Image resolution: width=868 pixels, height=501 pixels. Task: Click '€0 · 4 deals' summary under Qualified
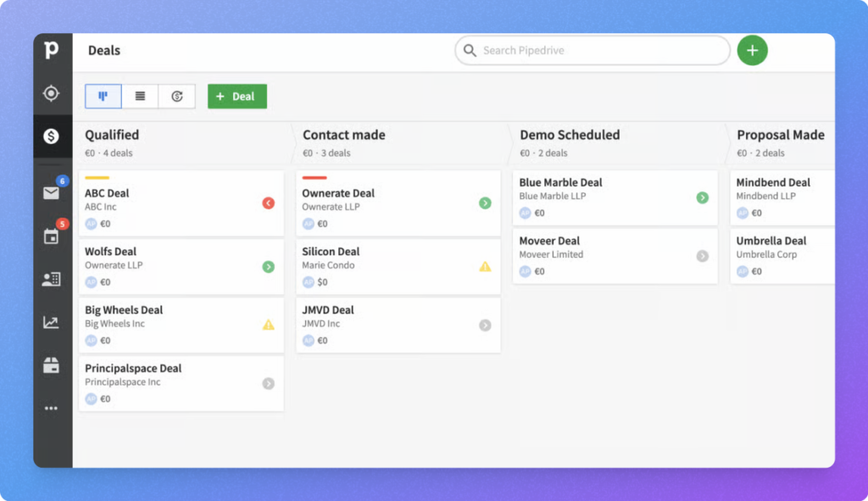pos(108,153)
